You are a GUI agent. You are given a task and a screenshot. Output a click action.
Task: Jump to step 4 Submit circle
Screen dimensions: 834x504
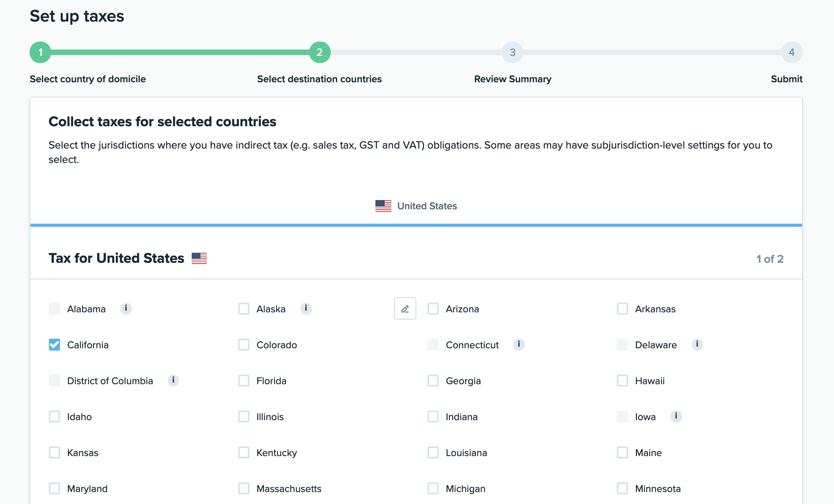pyautogui.click(x=792, y=52)
